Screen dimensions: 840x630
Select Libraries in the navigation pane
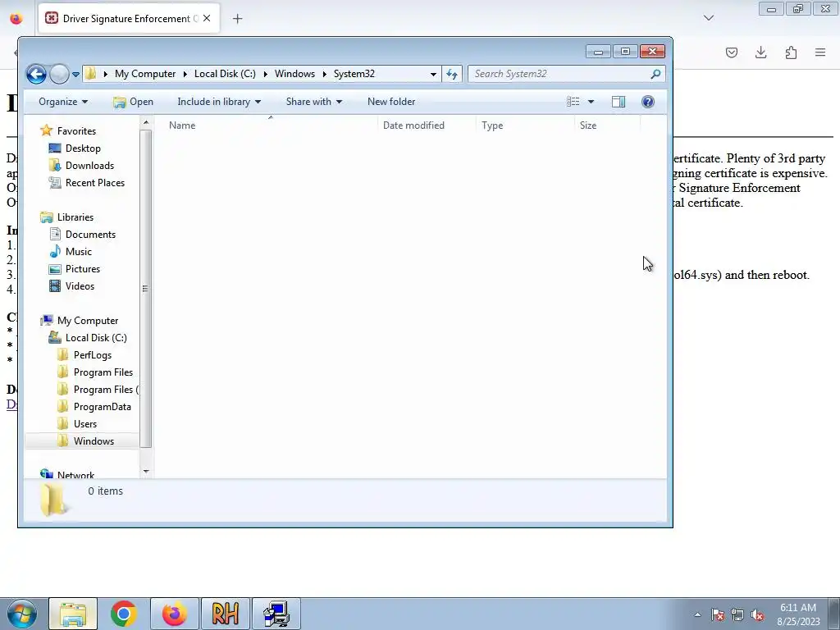point(75,217)
